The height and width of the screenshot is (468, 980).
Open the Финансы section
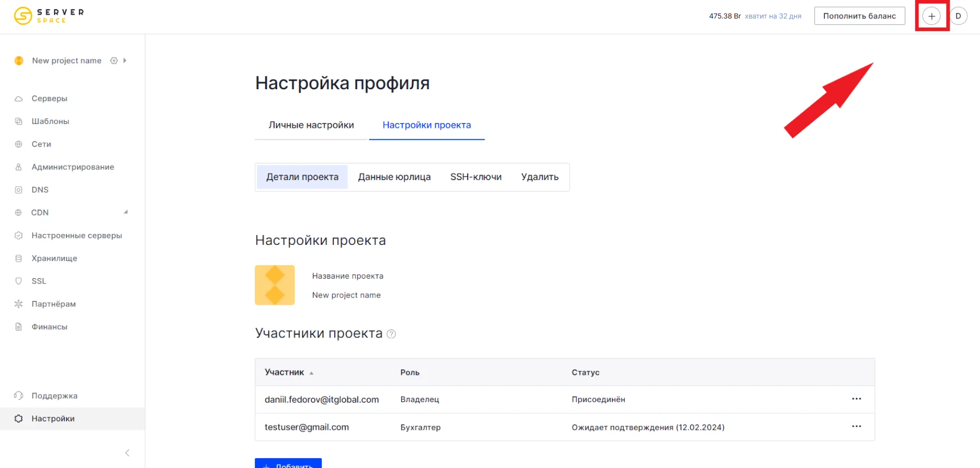pyautogui.click(x=50, y=327)
